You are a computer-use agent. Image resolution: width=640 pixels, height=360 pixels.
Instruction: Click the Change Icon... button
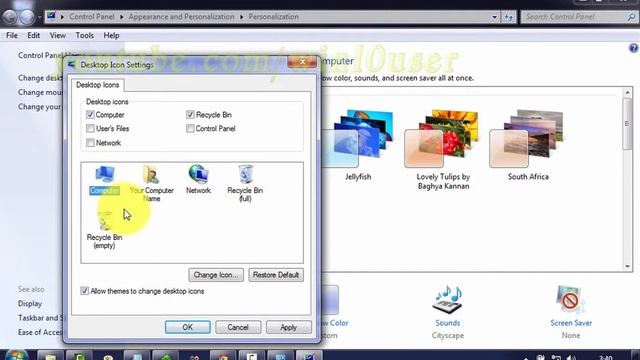(x=216, y=275)
